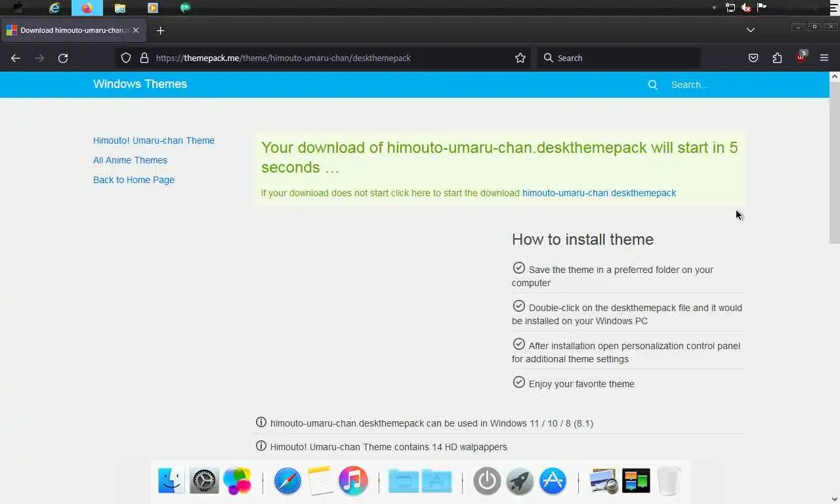Open the App Store icon in dock
This screenshot has height=504, width=840.
click(553, 481)
